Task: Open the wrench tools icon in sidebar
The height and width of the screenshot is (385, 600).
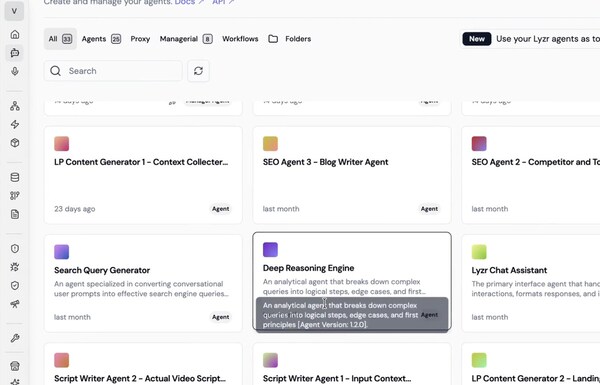Action: 15,338
